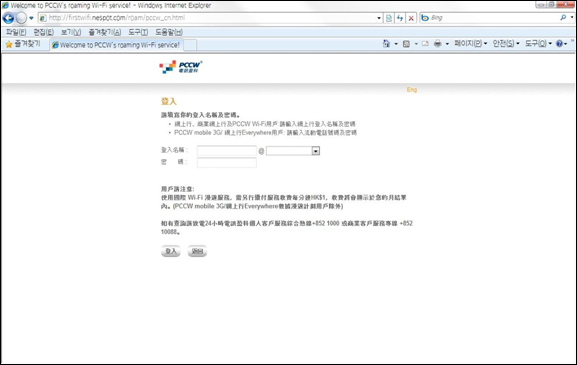The height and width of the screenshot is (365, 577).
Task: Expand the address bar history dropdown arrow
Action: click(379, 18)
